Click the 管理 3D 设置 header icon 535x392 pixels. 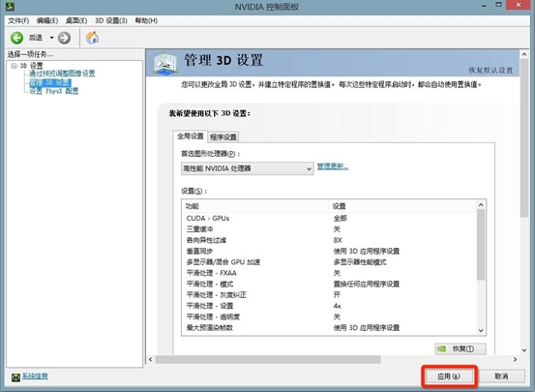165,63
